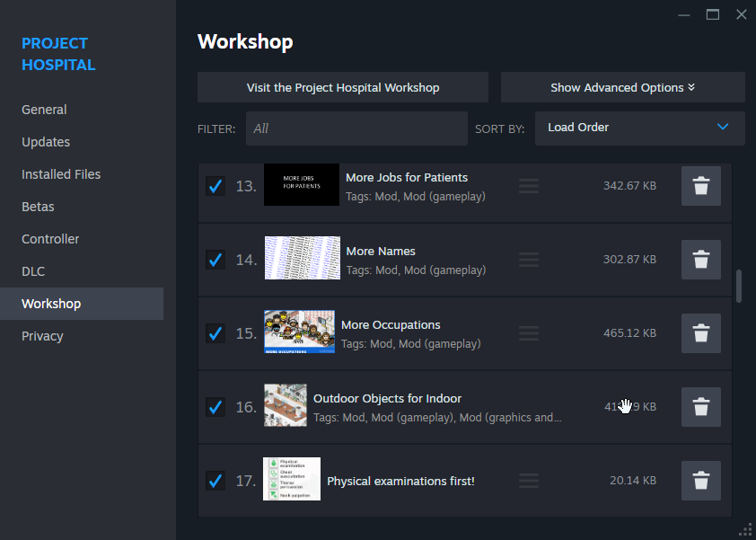This screenshot has width=756, height=540.
Task: Toggle the Physical examinations first! checkbox
Action: pyautogui.click(x=215, y=481)
